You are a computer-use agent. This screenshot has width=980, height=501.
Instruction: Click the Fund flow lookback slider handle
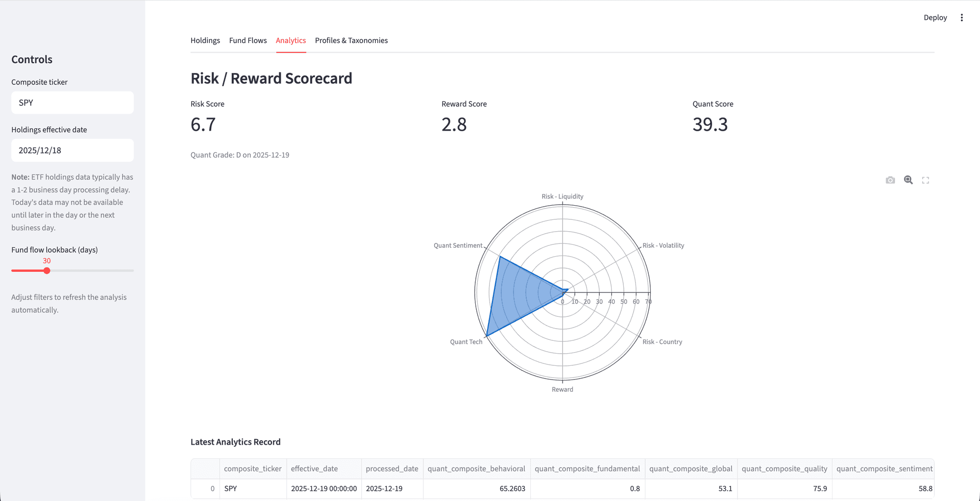(x=47, y=271)
